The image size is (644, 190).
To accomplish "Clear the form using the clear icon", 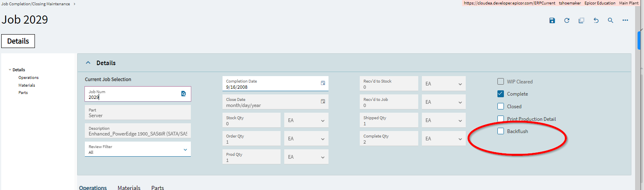I will (581, 20).
